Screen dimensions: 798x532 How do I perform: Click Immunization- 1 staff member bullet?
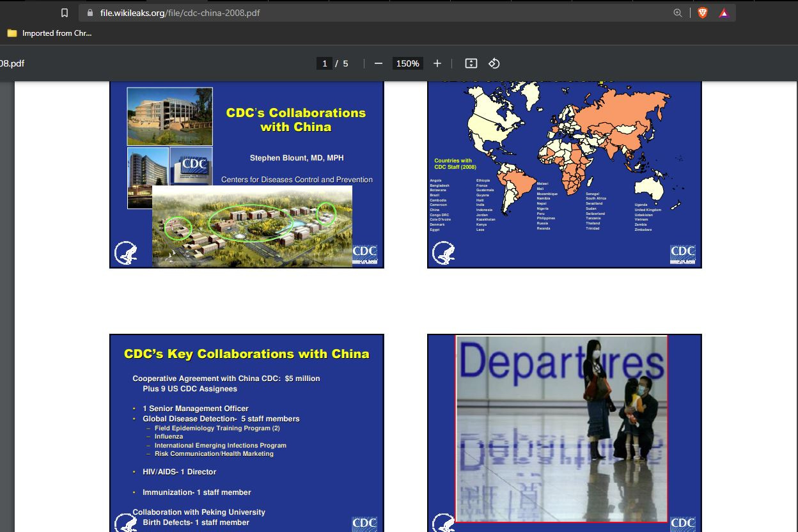point(197,492)
